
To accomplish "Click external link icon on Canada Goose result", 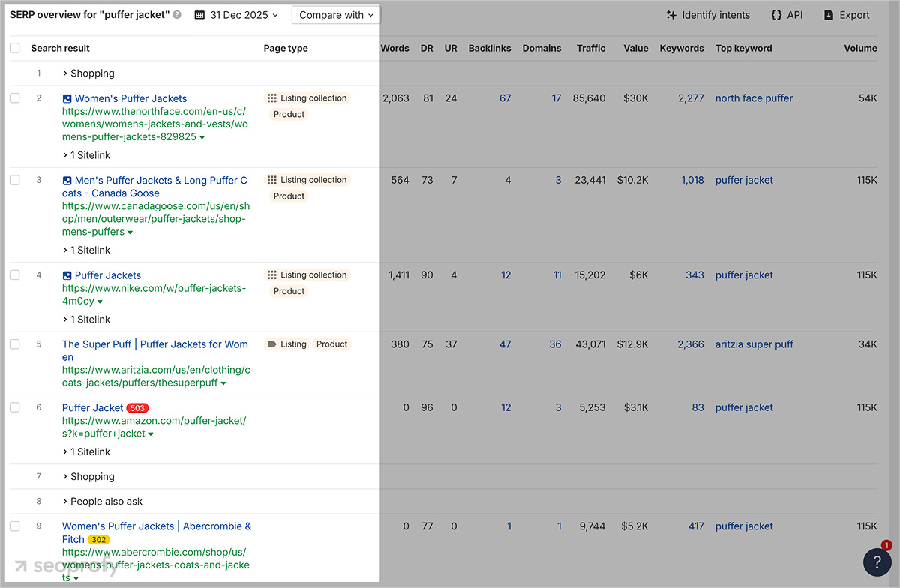I will tap(65, 180).
